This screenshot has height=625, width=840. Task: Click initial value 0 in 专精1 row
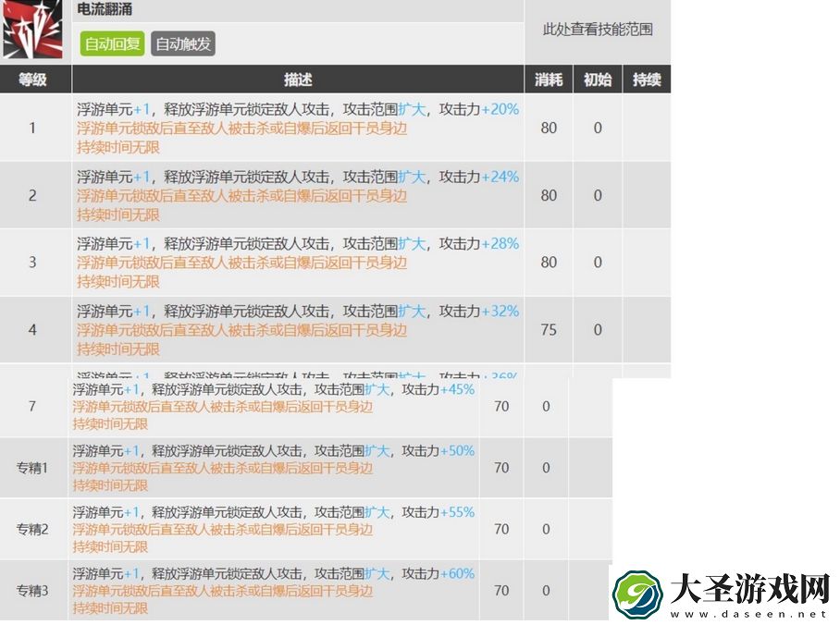click(546, 468)
